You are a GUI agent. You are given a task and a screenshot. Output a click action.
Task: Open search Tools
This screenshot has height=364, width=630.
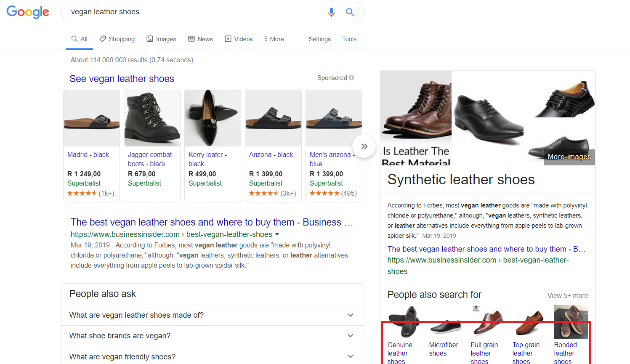[349, 39]
